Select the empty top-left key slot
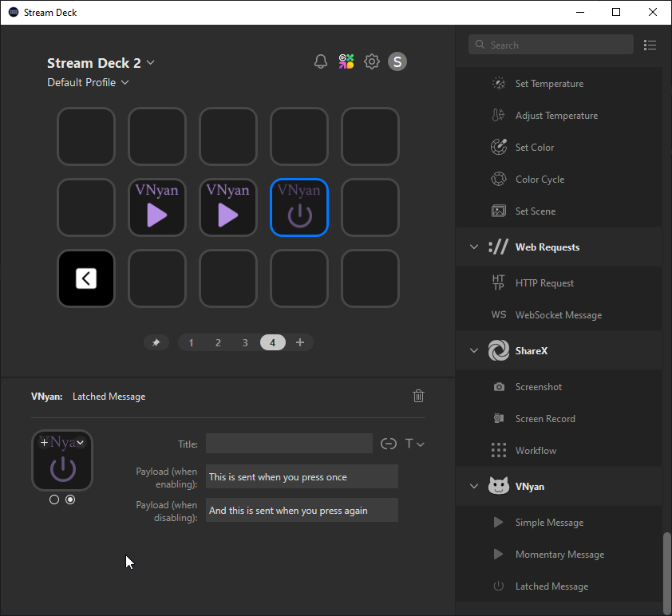The width and height of the screenshot is (672, 616). coord(86,136)
